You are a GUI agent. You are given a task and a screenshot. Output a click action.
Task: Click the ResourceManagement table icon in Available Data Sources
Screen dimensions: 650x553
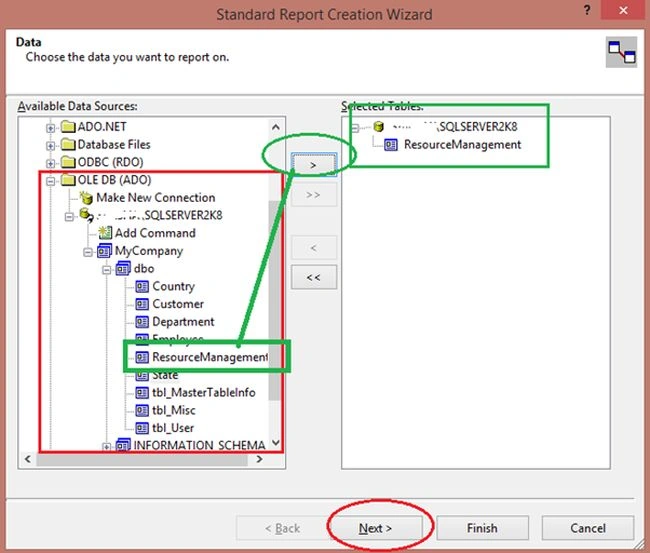pos(142,357)
